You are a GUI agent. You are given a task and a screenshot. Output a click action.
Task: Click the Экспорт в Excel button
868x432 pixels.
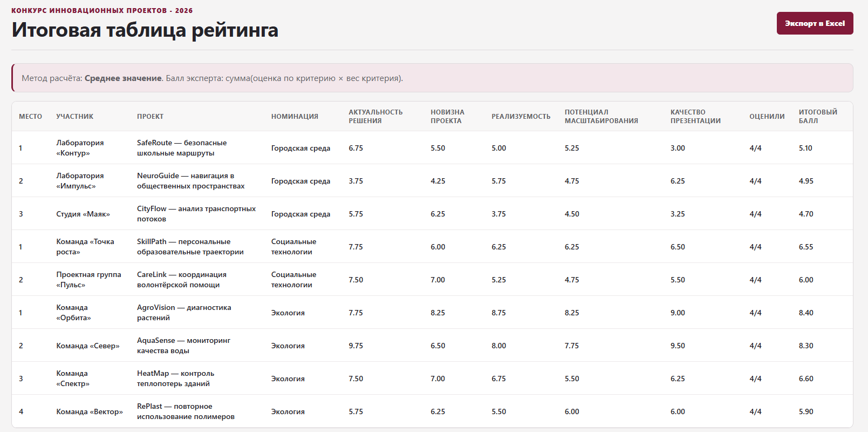click(x=815, y=23)
